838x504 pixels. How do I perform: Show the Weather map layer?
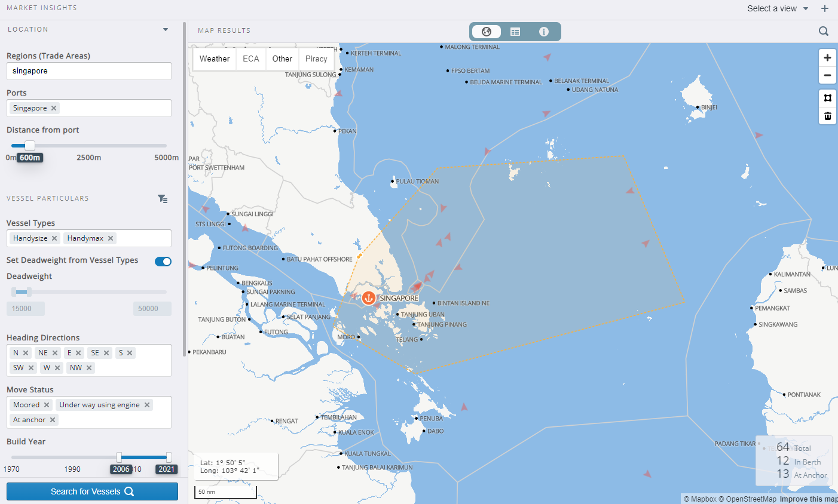(214, 59)
